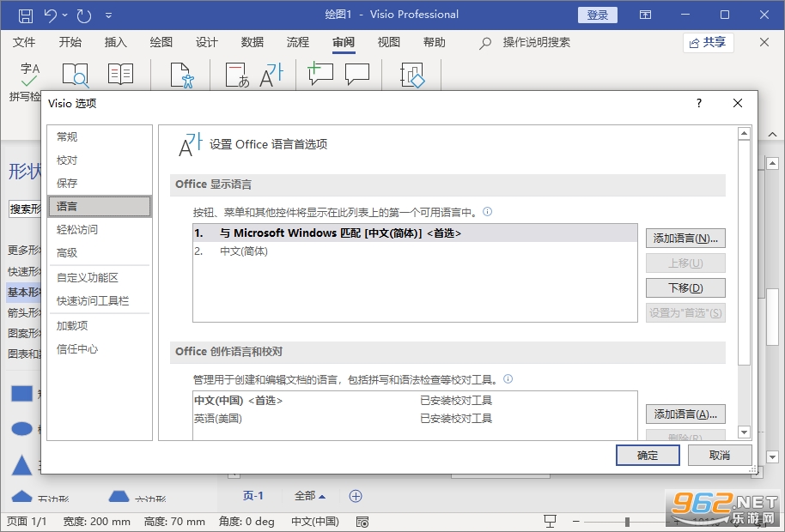The image size is (785, 532).
Task: Select 校对 in options sidebar
Action: coord(100,160)
